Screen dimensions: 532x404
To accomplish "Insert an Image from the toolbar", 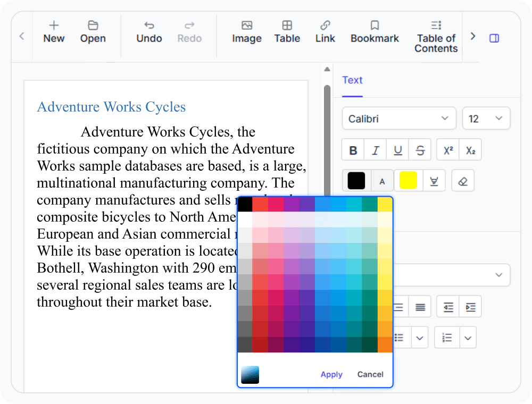I will [x=247, y=32].
